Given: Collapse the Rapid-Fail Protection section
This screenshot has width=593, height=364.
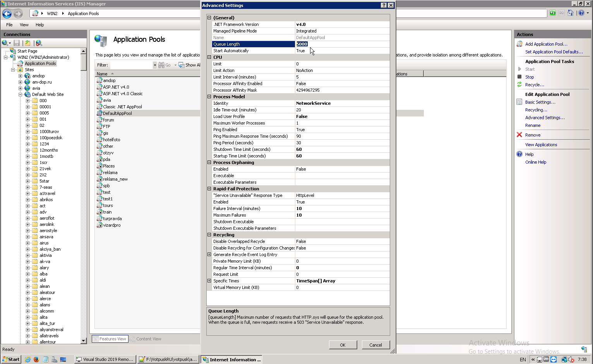Looking at the screenshot, I should (209, 189).
